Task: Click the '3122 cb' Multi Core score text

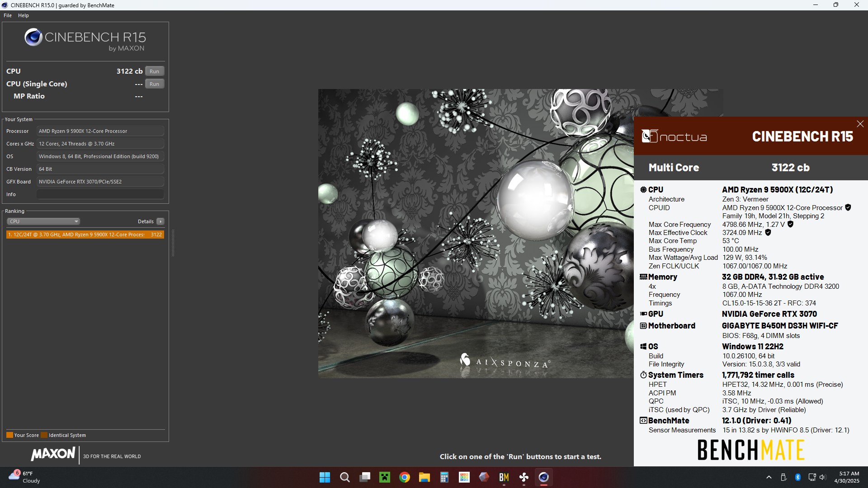Action: (790, 168)
